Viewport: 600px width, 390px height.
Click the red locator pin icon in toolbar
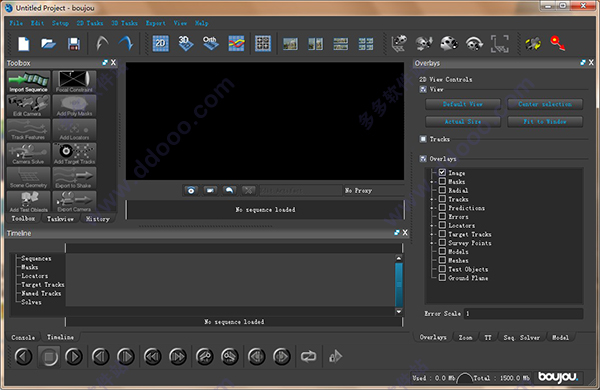(x=558, y=43)
